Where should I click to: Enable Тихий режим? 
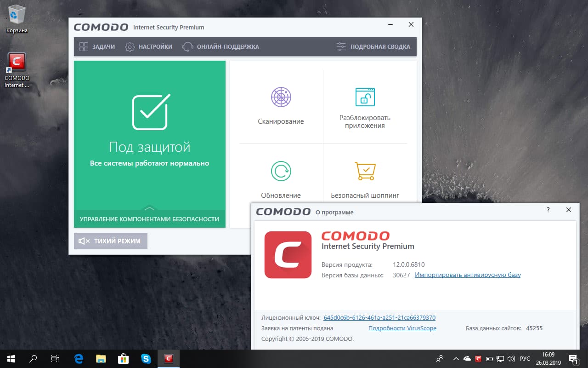click(x=110, y=241)
